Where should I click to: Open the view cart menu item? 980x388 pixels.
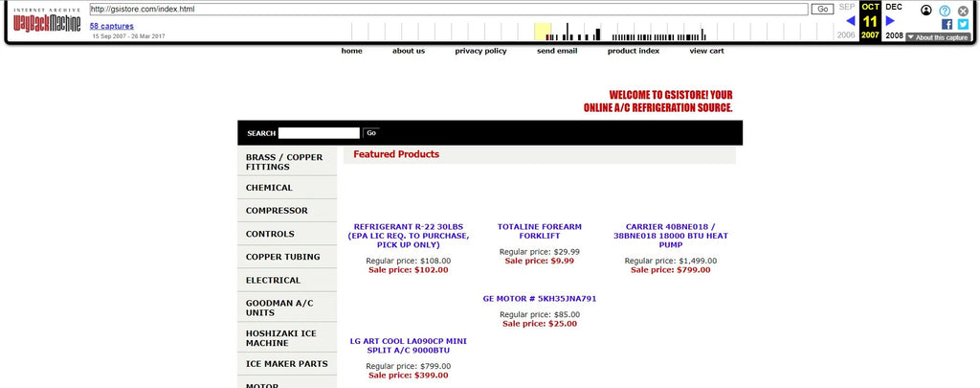[706, 51]
